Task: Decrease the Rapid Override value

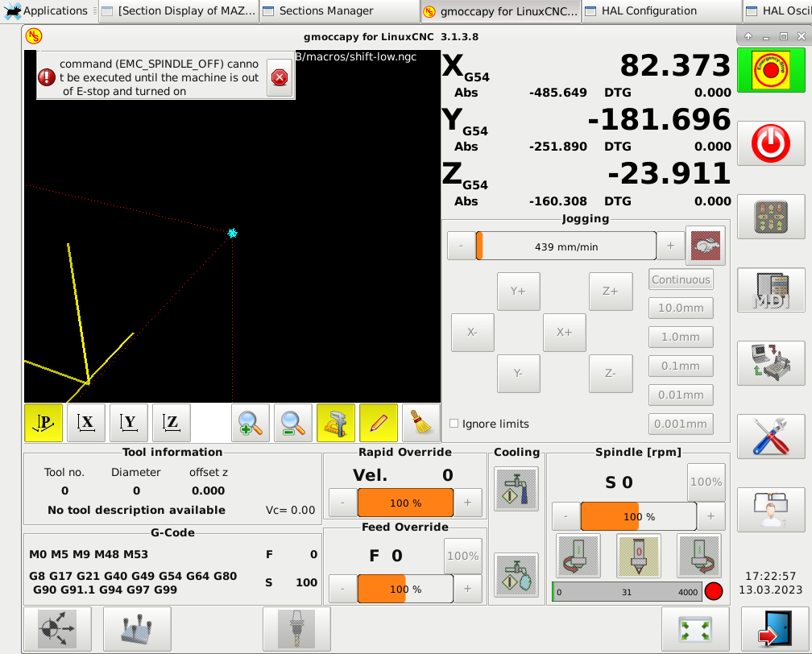Action: coord(343,503)
